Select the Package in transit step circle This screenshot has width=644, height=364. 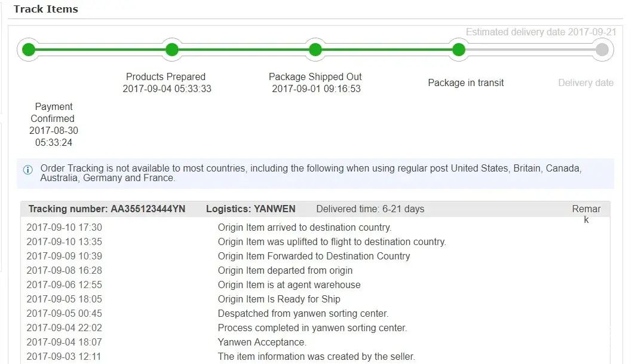[458, 50]
